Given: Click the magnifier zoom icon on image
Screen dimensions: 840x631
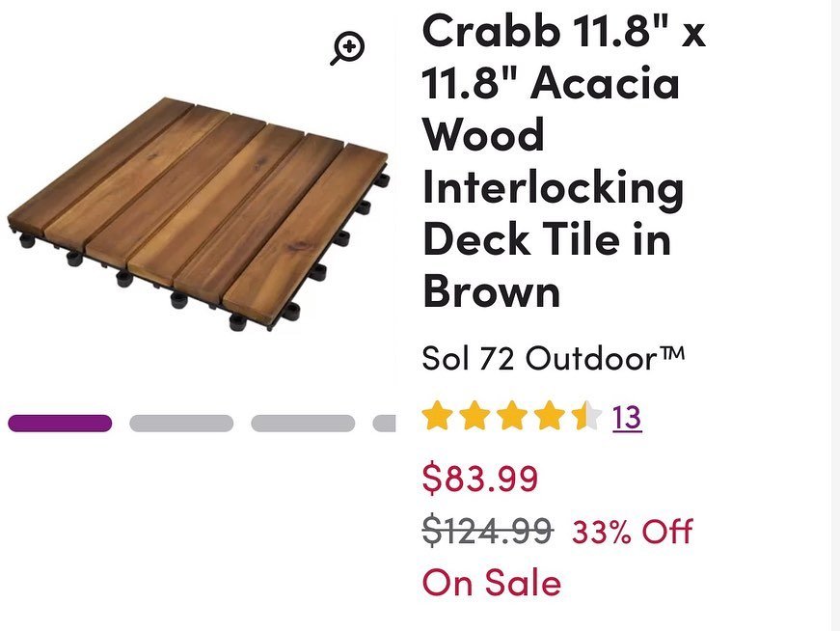Looking at the screenshot, I should 347,47.
